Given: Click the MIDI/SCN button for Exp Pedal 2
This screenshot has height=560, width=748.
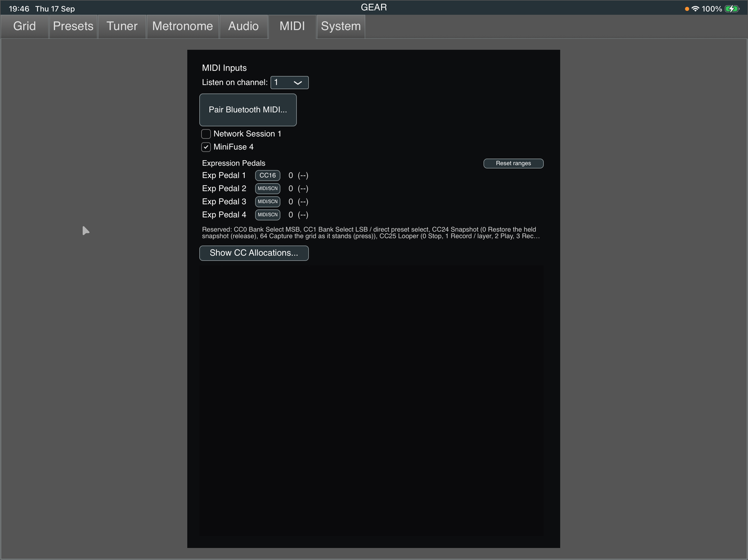Looking at the screenshot, I should click(268, 188).
